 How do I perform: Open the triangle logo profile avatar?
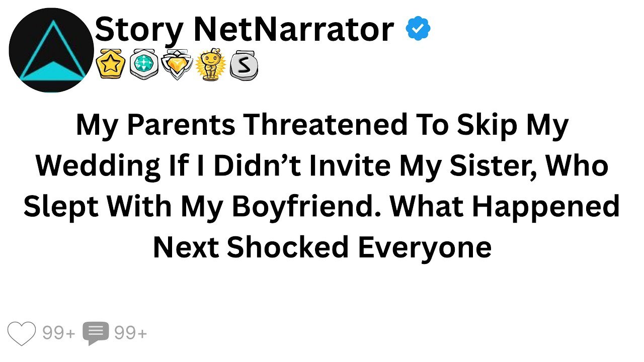click(x=51, y=50)
